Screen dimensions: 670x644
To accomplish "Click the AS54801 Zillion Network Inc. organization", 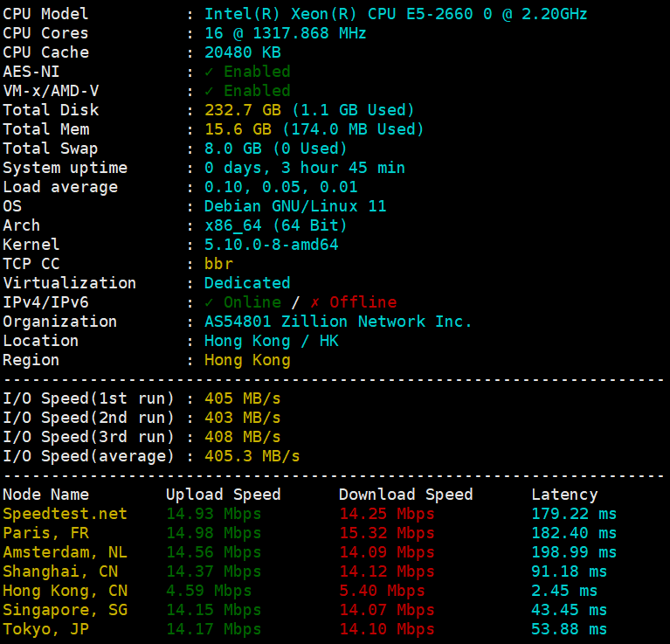I will pyautogui.click(x=338, y=322).
